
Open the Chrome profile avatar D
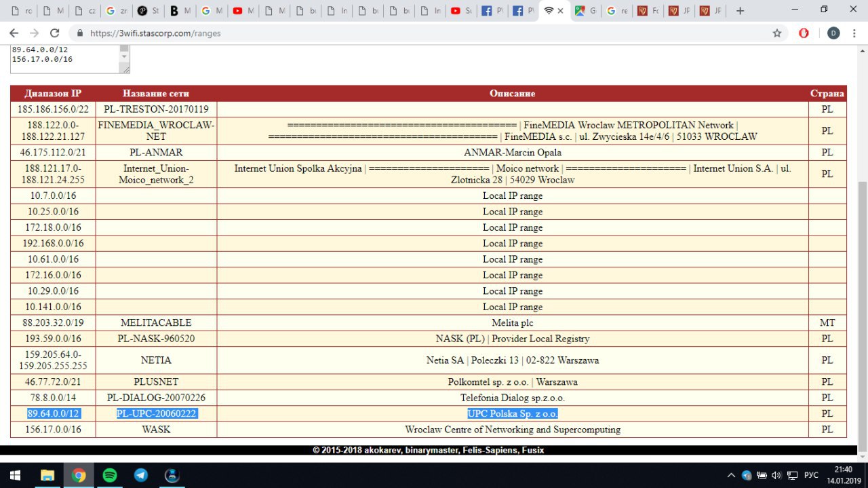coord(833,33)
